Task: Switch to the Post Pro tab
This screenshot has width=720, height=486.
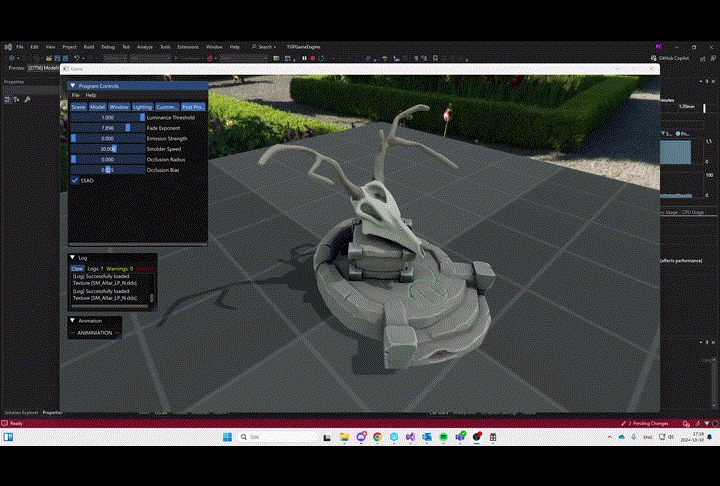Action: tap(192, 107)
